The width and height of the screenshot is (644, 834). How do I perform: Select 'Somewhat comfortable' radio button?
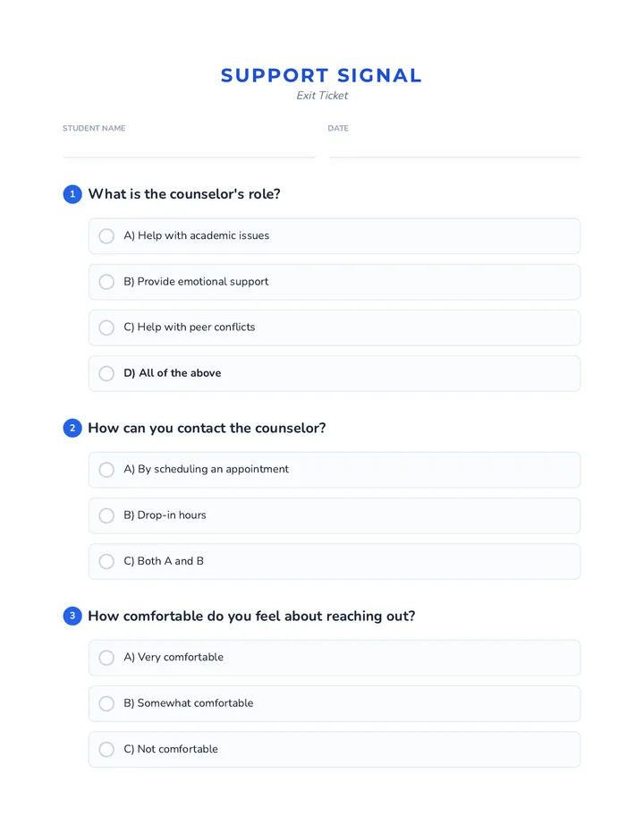[x=106, y=703]
